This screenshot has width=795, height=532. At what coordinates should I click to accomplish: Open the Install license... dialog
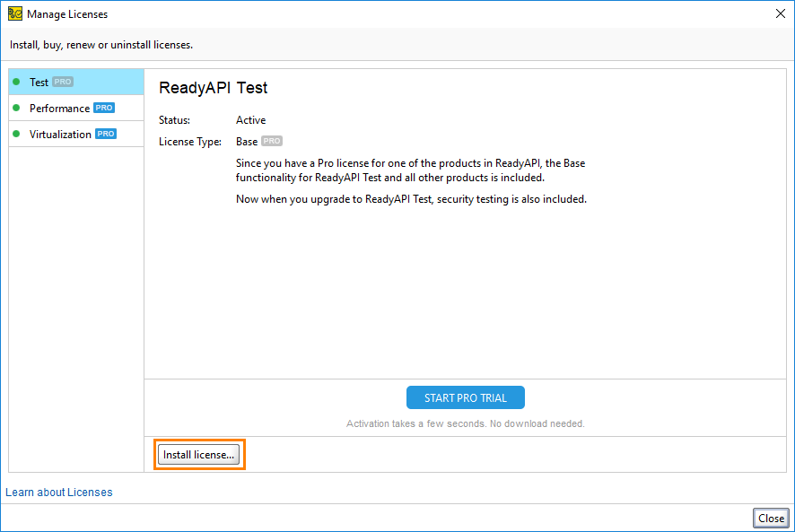tap(199, 455)
